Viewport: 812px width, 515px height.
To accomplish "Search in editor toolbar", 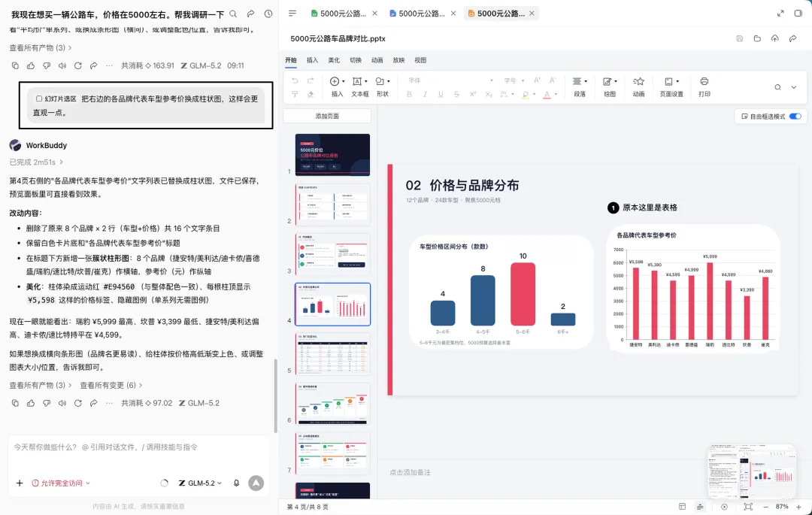I will (777, 87).
